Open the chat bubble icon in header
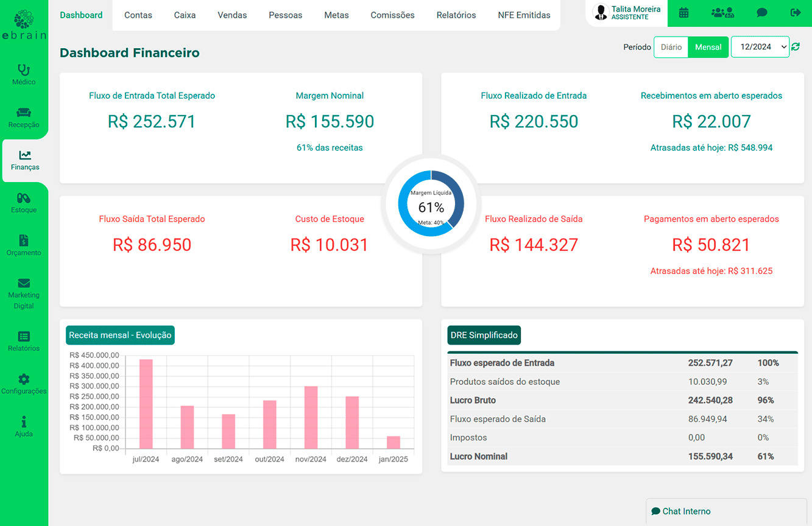This screenshot has height=526, width=812. pos(761,13)
